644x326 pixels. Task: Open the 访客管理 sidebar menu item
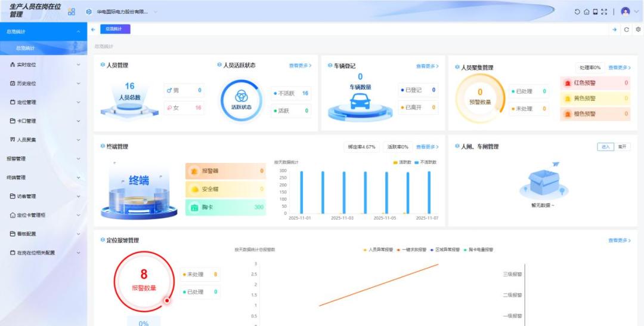(x=44, y=196)
